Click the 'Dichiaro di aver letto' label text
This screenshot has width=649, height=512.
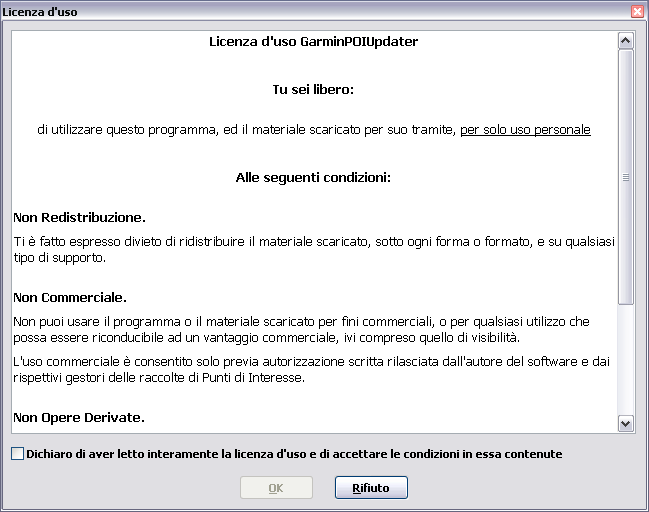294,454
